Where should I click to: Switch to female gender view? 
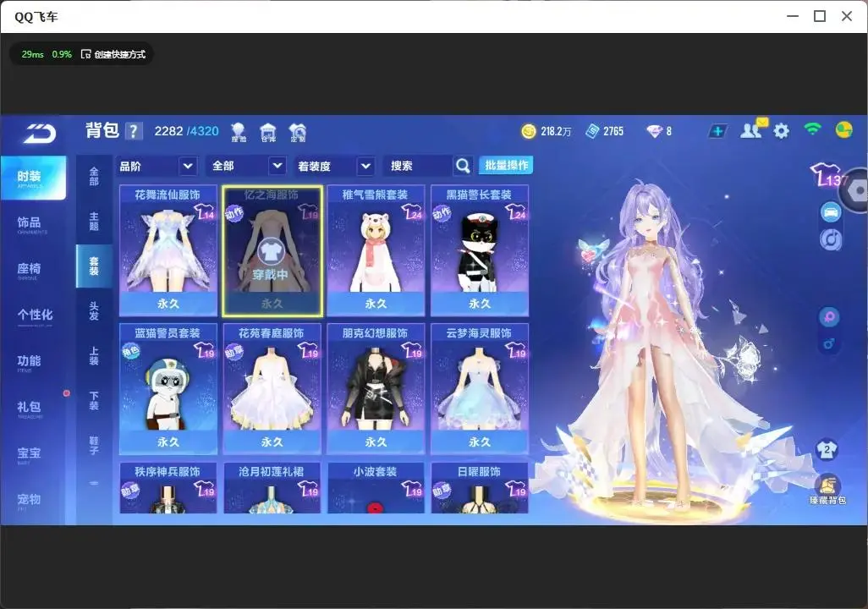(829, 317)
